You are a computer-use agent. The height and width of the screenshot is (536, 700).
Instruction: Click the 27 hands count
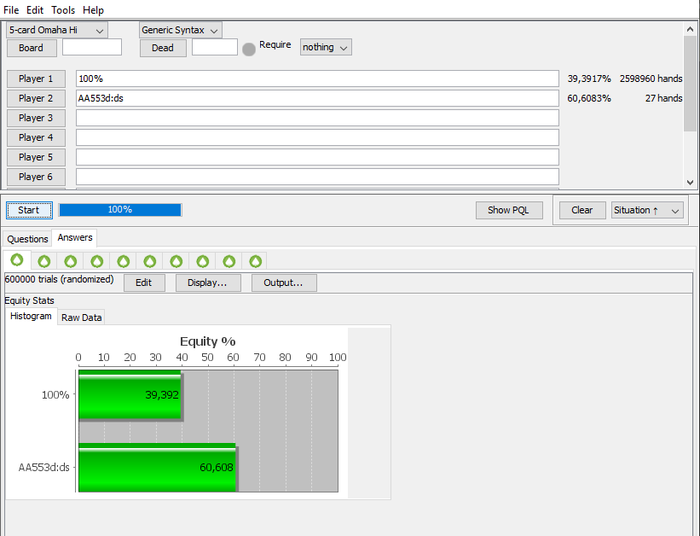pyautogui.click(x=664, y=99)
